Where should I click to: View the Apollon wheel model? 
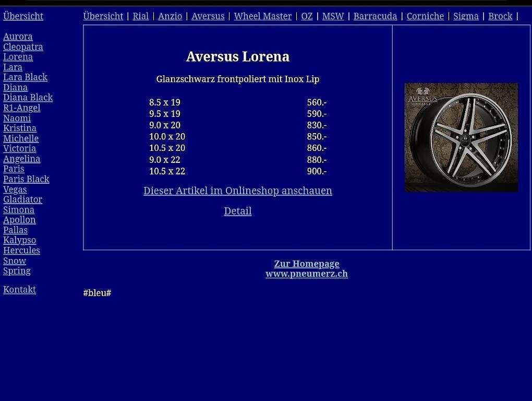pos(19,220)
